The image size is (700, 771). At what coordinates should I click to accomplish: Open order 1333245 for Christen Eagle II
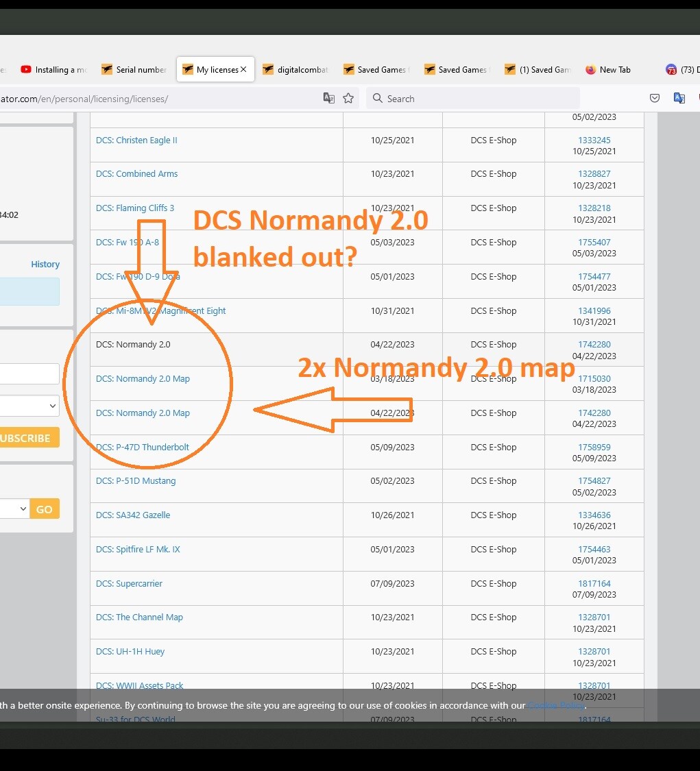594,140
